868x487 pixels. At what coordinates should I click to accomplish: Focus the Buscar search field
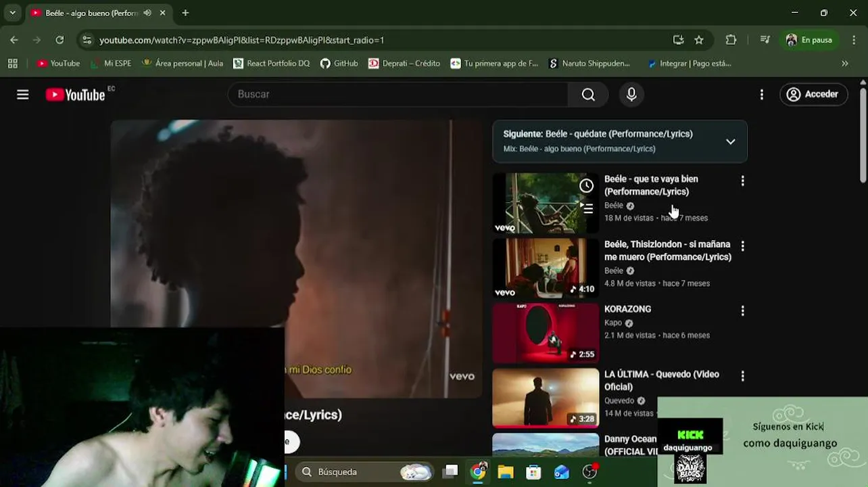398,95
